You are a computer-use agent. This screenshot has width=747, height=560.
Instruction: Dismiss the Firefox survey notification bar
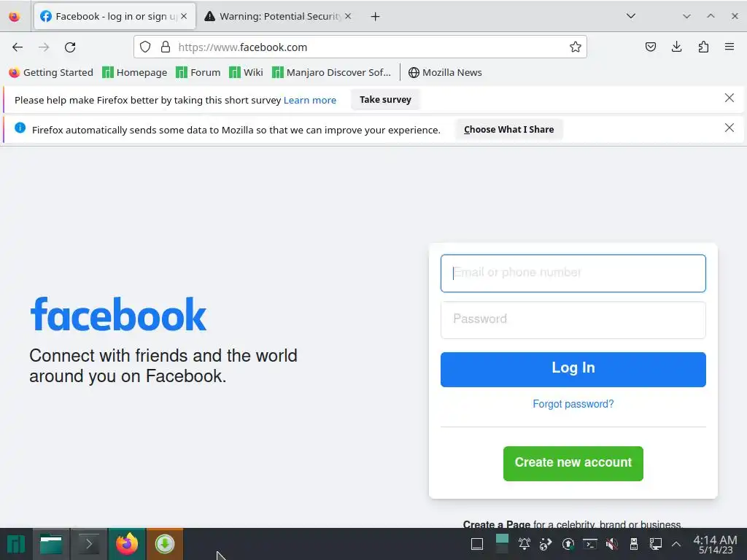729,98
